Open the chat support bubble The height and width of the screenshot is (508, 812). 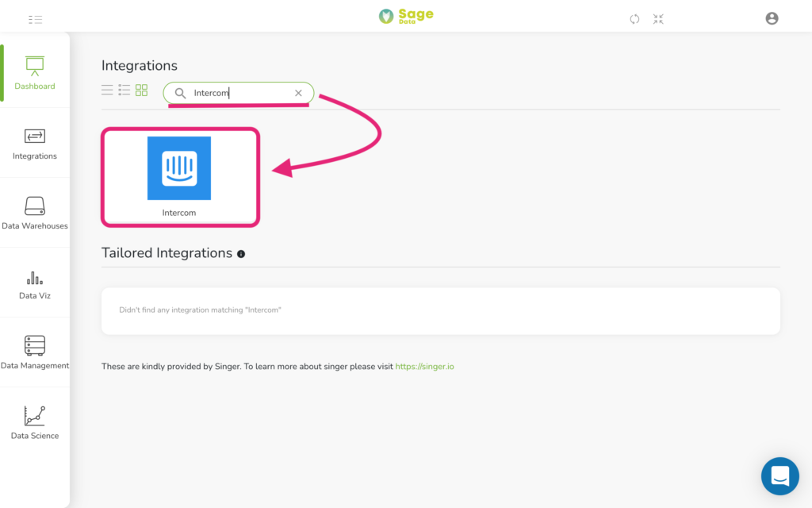tap(780, 476)
